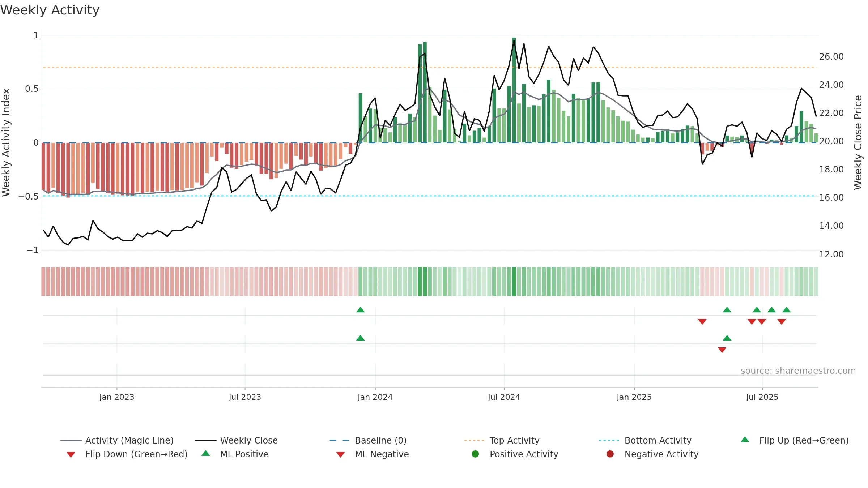Screen dimensions: 868x488
Task: Click the Weekly Close black line legend sample
Action: click(205, 440)
